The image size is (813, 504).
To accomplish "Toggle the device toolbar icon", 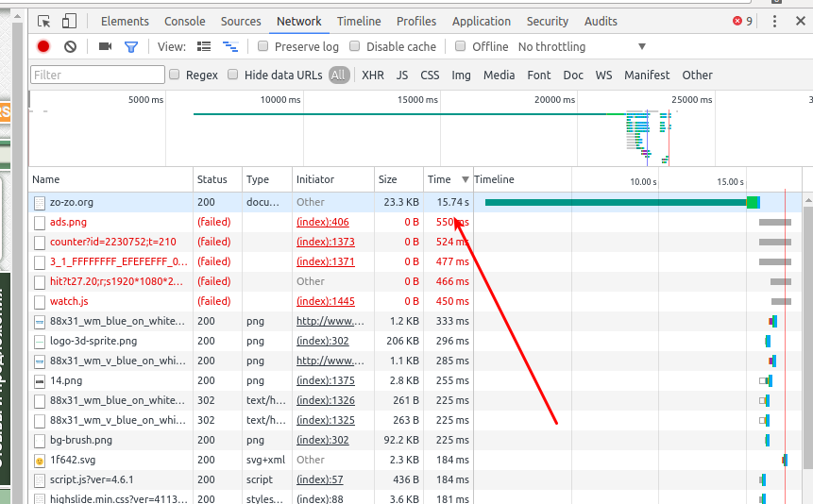I will [69, 21].
